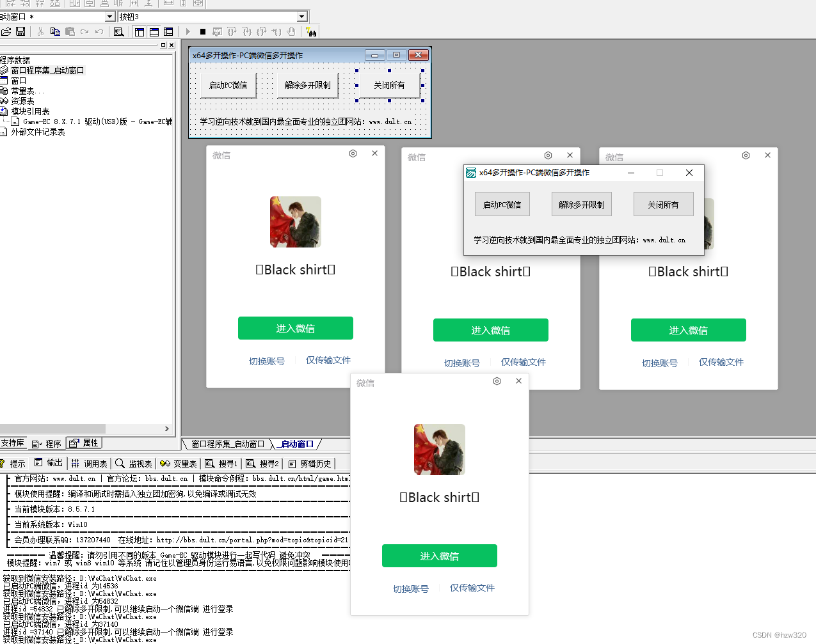Click the undo arrow icon
Viewport: 816px width, 644px height.
[99, 31]
